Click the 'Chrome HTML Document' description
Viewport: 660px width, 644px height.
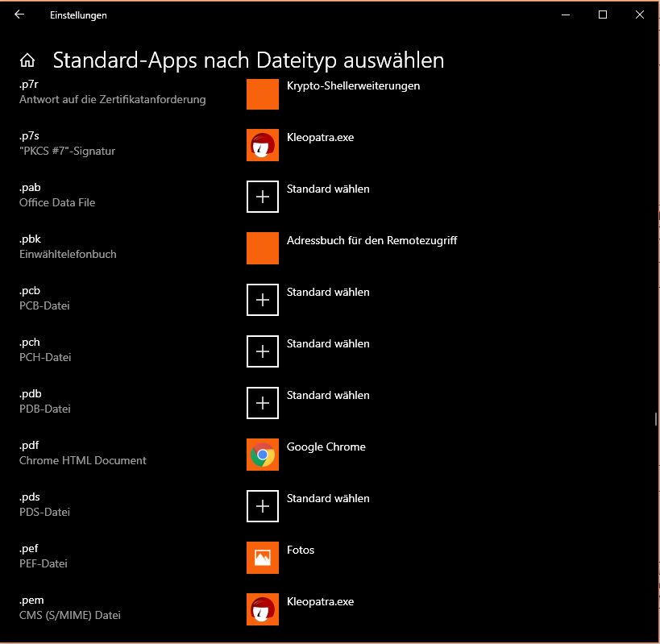coord(82,460)
